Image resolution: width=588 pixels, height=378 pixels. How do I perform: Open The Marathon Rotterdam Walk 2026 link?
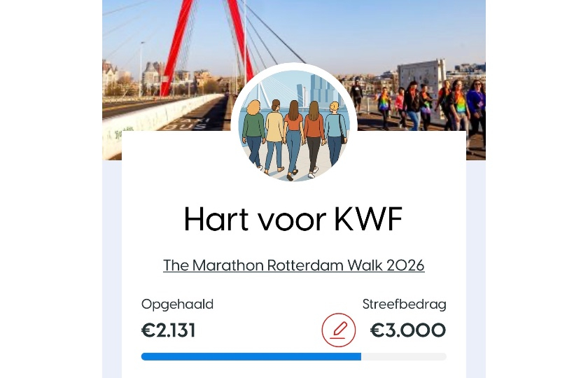click(x=293, y=265)
